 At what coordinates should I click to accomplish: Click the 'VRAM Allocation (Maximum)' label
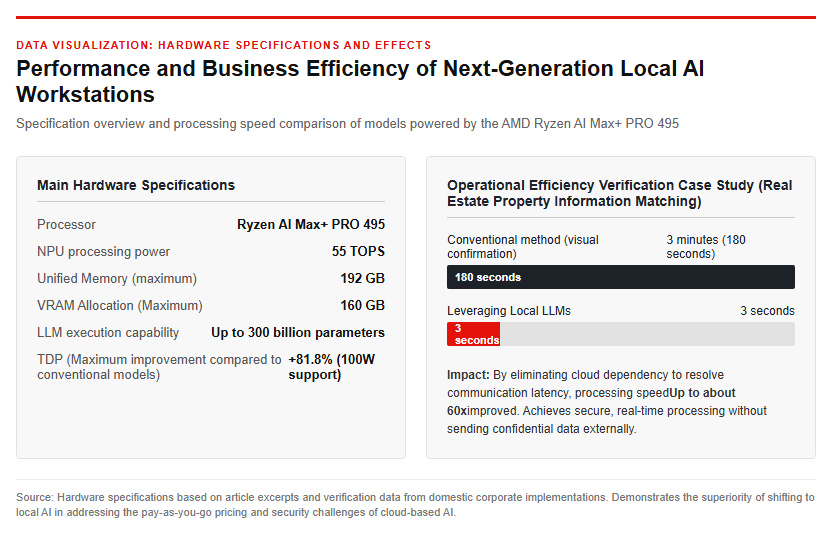click(120, 306)
